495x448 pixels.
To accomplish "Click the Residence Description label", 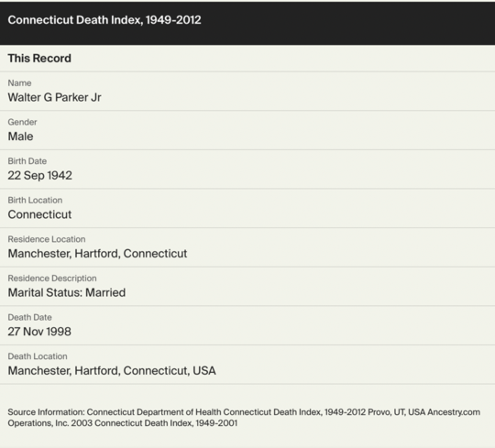I will point(52,279).
